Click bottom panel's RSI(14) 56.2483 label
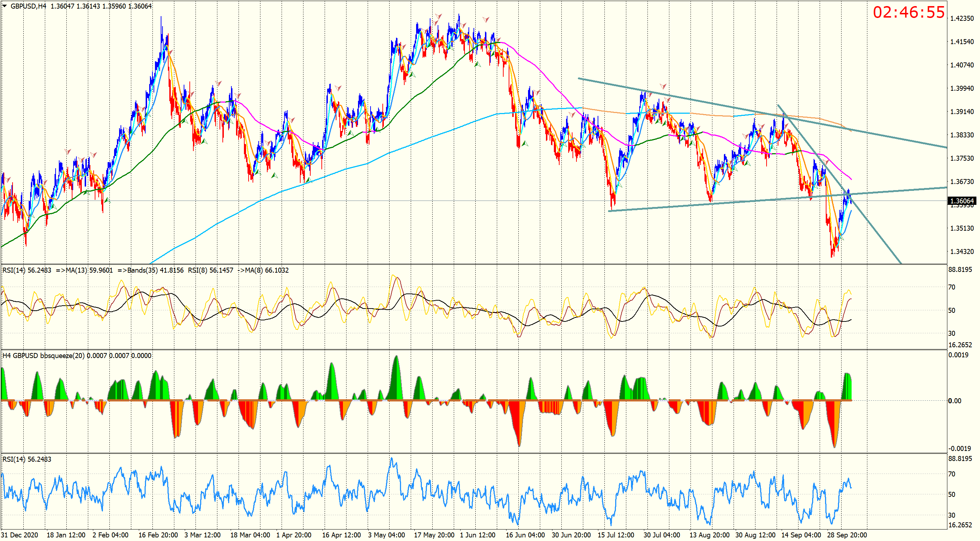The image size is (980, 541). tap(27, 459)
